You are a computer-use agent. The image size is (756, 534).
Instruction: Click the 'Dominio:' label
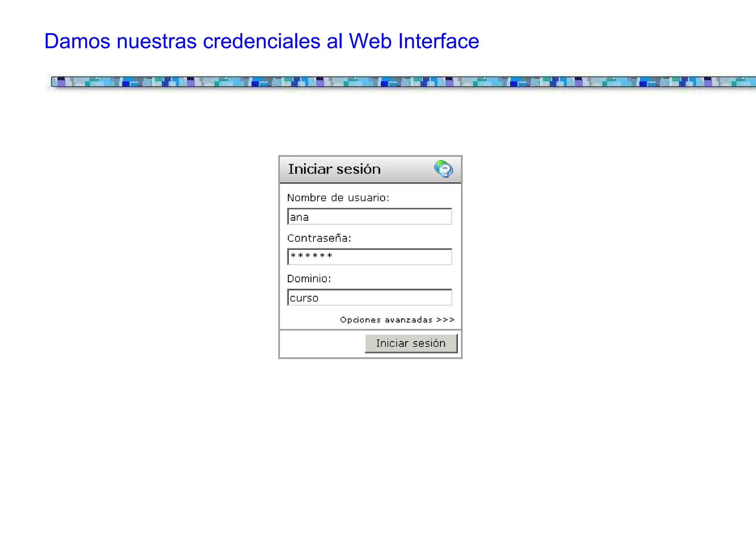[x=309, y=279]
